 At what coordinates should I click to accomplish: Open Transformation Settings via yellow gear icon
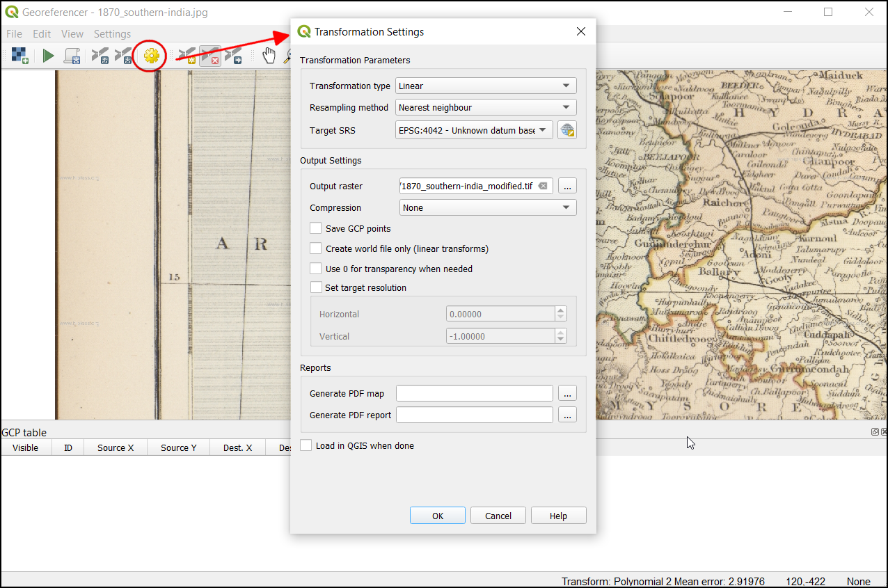pos(152,56)
